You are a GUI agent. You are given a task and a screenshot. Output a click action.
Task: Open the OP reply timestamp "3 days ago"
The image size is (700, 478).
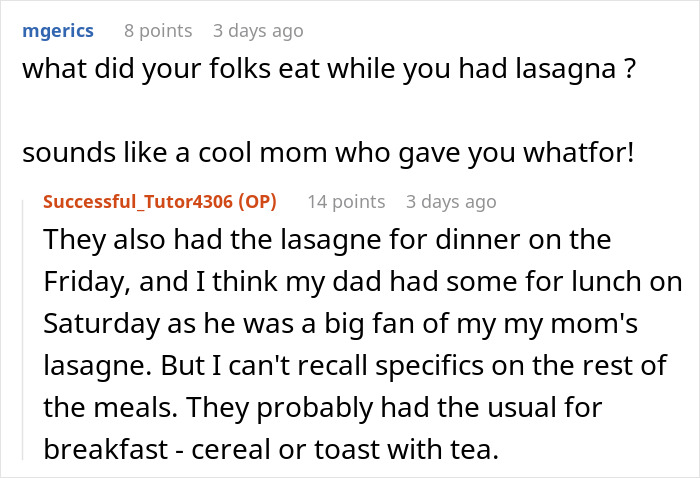(x=450, y=202)
